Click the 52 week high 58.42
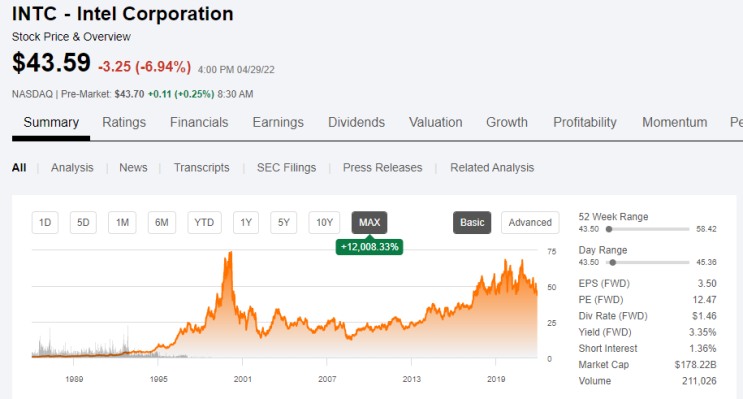The width and height of the screenshot is (743, 399). click(706, 229)
